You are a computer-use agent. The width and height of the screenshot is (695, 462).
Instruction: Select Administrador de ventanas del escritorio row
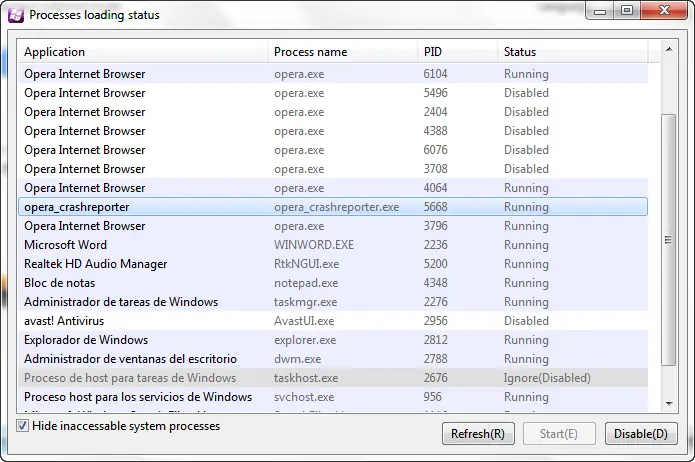(x=333, y=359)
